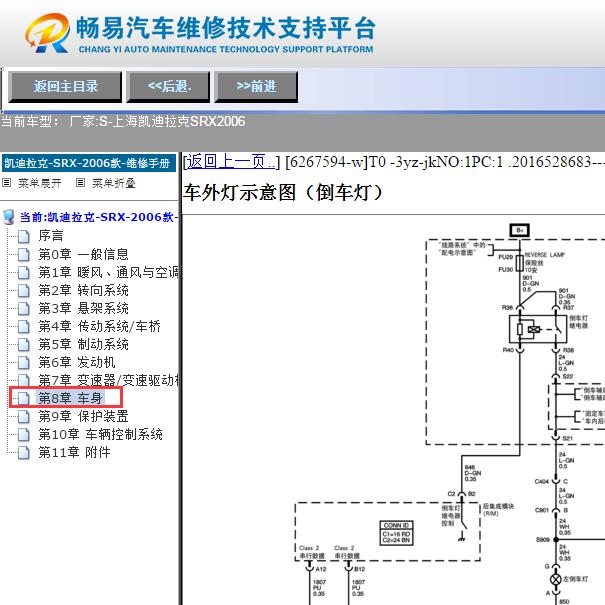Click the page icon beside 第8章

click(24, 399)
